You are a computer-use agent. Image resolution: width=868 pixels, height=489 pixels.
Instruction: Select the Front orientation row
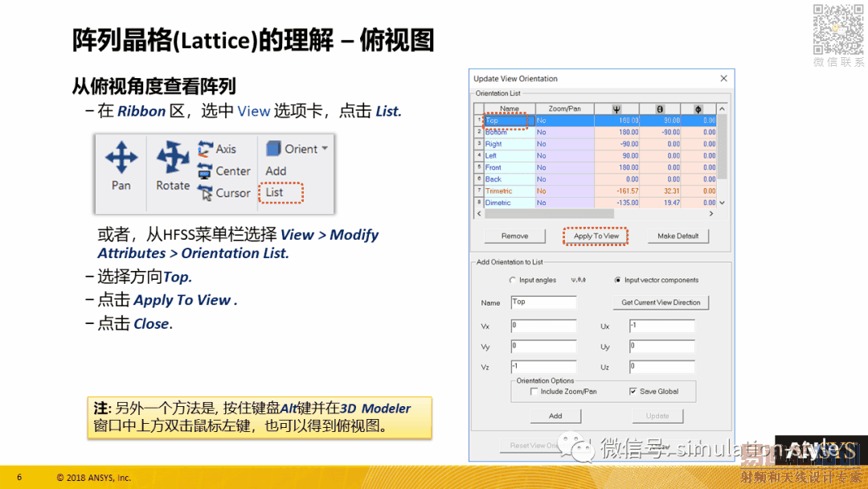(596, 167)
